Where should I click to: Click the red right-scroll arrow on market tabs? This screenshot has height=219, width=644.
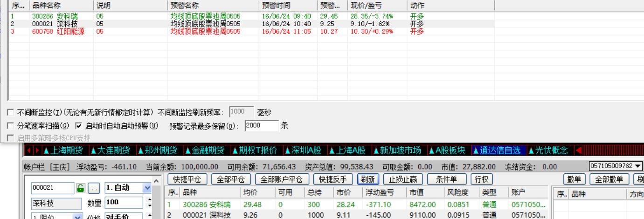pos(36,150)
